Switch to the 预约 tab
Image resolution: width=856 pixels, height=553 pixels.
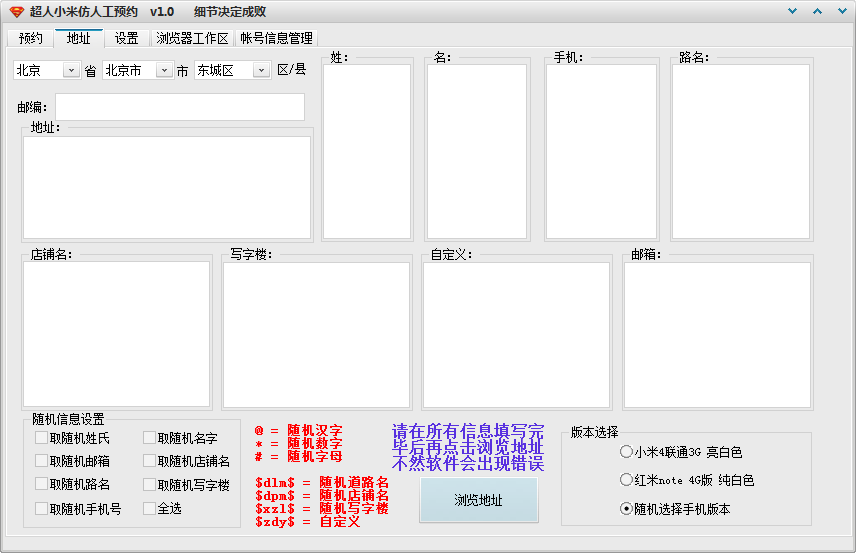(31, 38)
